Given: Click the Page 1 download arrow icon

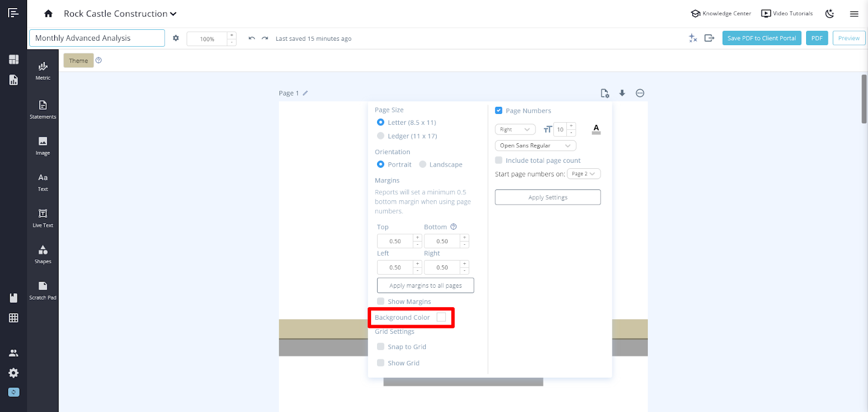Looking at the screenshot, I should click(x=622, y=93).
